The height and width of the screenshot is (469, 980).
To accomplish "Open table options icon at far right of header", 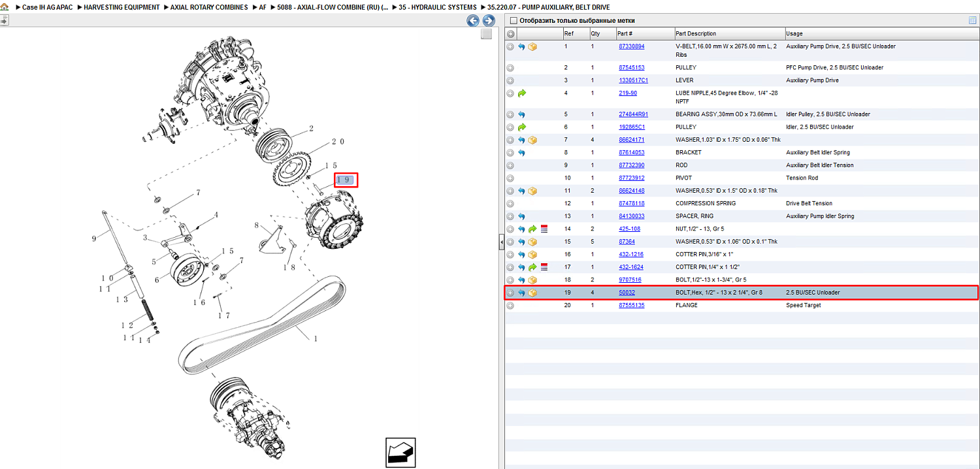I will click(973, 20).
